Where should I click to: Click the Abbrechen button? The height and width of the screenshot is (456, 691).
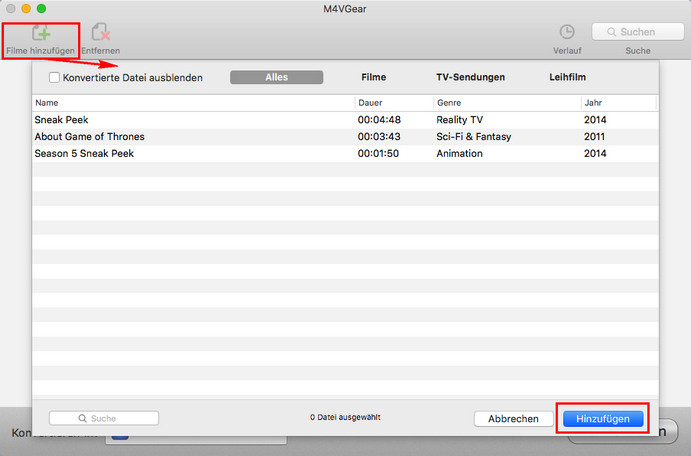pos(513,419)
